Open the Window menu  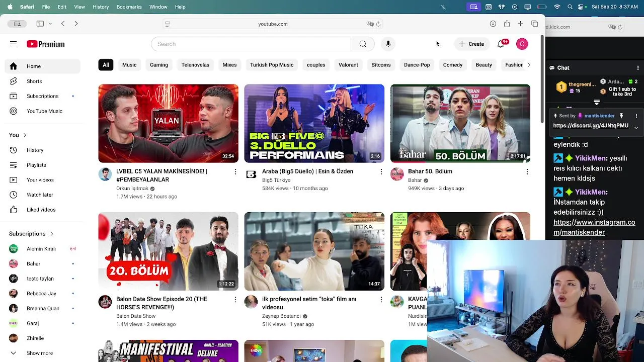click(158, 7)
